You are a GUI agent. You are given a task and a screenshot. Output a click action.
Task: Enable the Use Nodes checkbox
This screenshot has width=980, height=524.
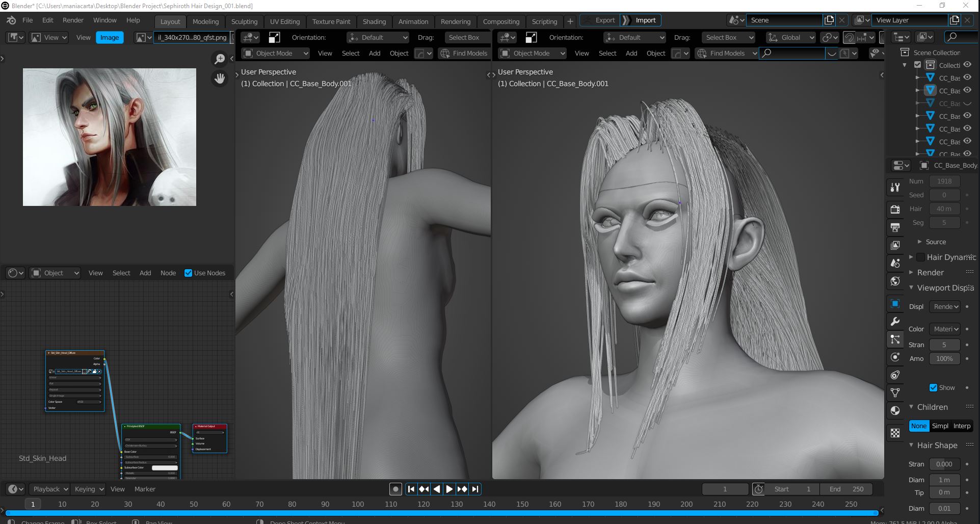tap(188, 273)
